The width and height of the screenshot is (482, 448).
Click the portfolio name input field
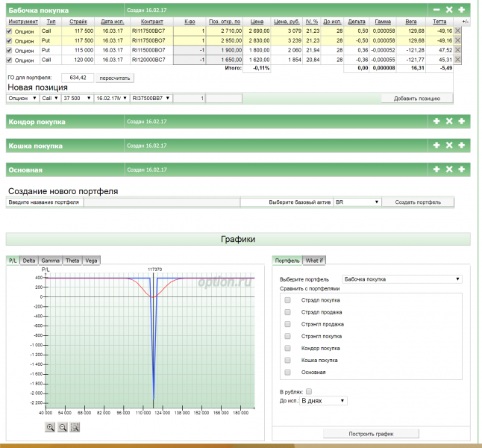click(x=161, y=202)
